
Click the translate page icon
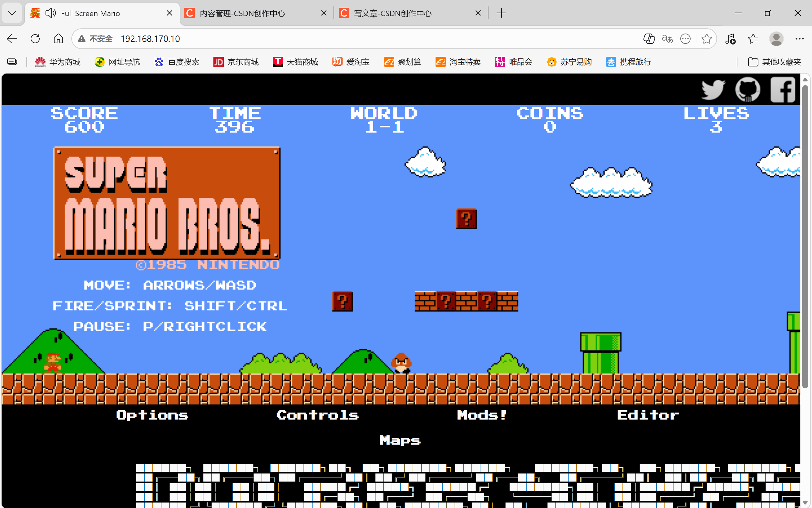667,39
